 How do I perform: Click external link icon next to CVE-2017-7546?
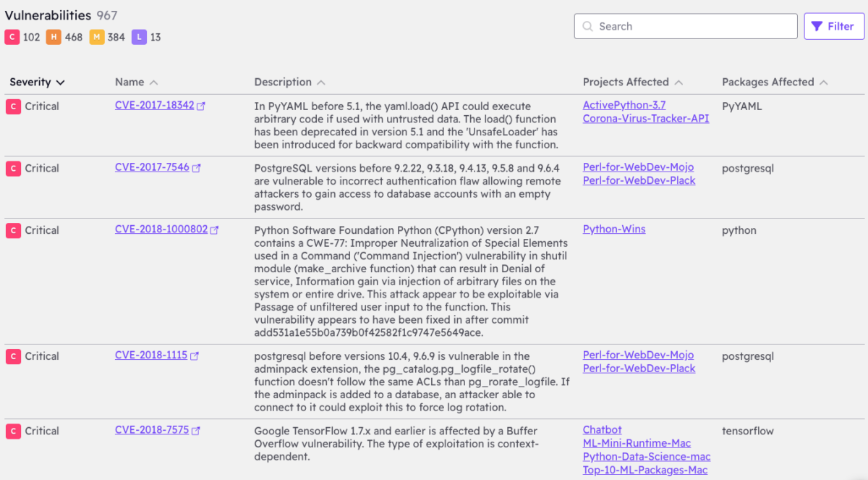[x=196, y=168]
